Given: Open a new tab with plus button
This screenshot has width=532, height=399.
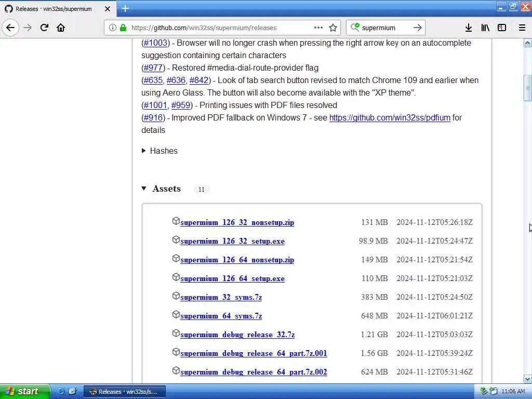Looking at the screenshot, I should coord(125,8).
